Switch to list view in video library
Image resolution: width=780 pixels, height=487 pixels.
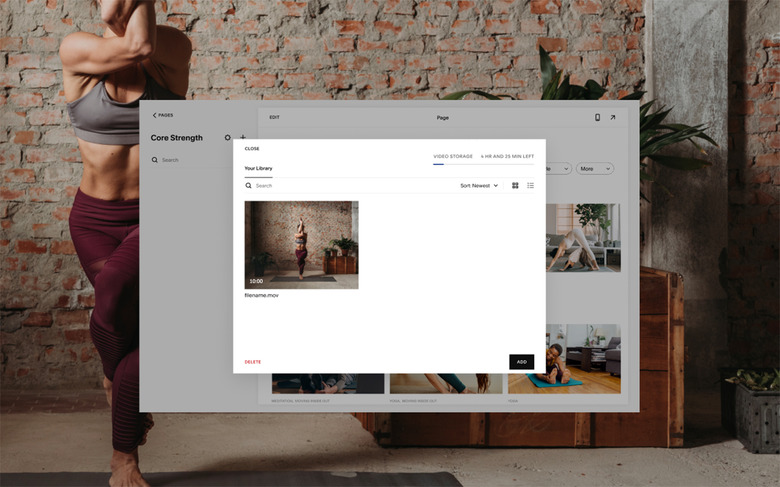pyautogui.click(x=530, y=185)
